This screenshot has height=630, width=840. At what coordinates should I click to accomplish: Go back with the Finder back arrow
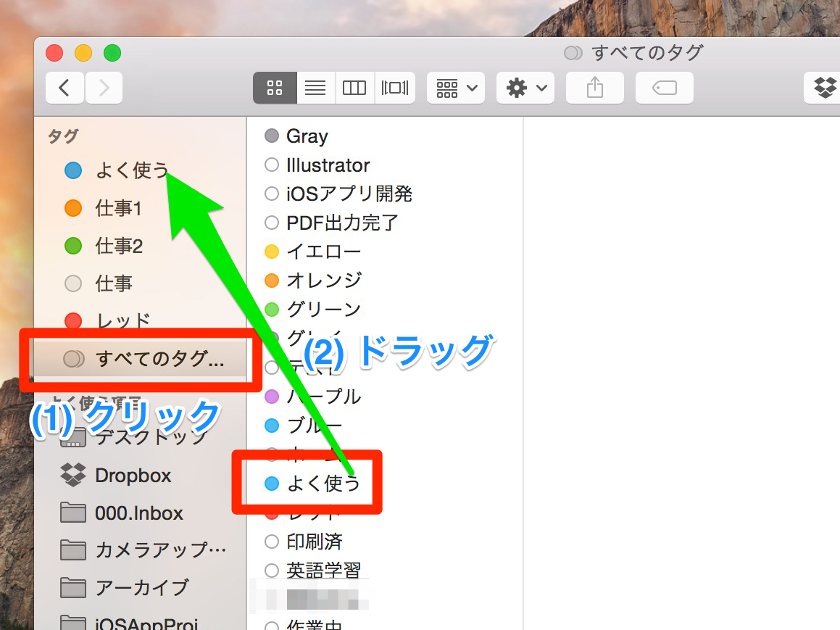pos(65,87)
